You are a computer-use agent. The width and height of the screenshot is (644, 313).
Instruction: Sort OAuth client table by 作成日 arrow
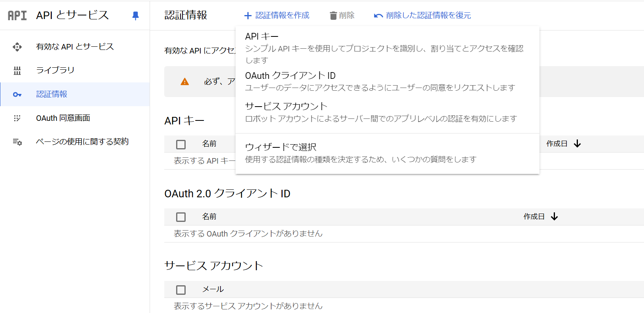coord(555,216)
